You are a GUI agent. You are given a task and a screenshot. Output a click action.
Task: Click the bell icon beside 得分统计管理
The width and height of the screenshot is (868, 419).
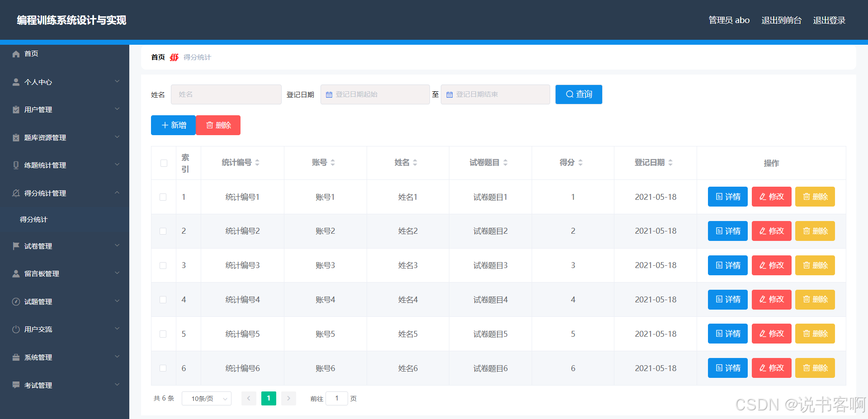click(16, 193)
